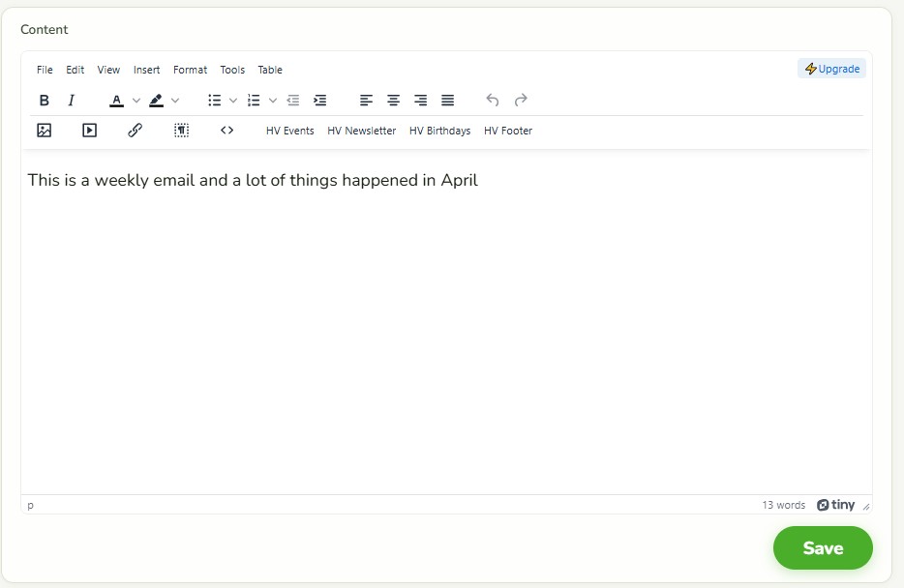Image resolution: width=904 pixels, height=588 pixels.
Task: Open the highlight color dropdown arrow
Action: tap(175, 101)
